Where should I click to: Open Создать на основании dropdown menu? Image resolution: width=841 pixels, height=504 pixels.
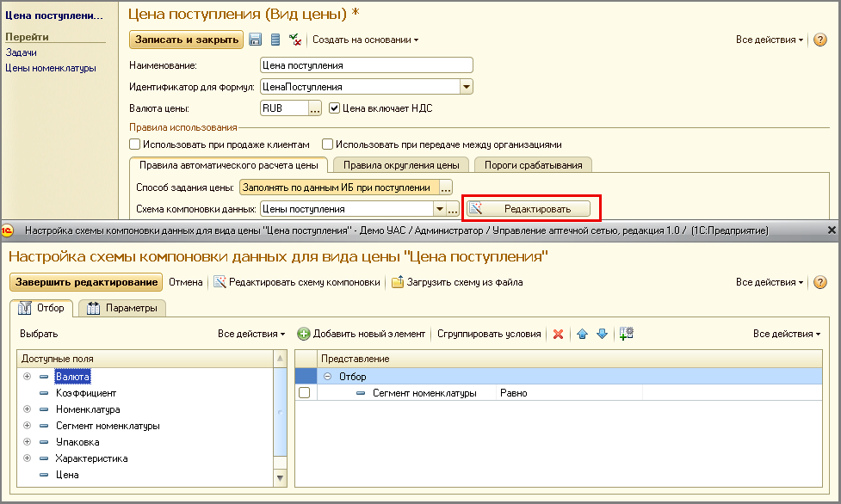(365, 40)
